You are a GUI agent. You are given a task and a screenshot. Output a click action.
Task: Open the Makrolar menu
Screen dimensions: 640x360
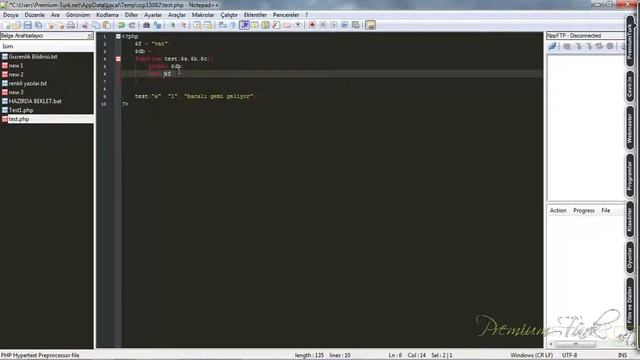click(x=203, y=15)
